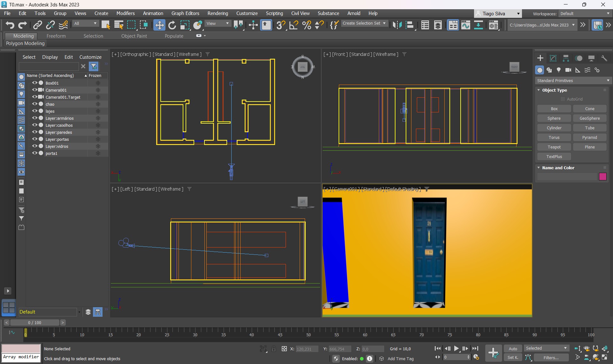Enable the AutoGrid checkbox

(563, 99)
